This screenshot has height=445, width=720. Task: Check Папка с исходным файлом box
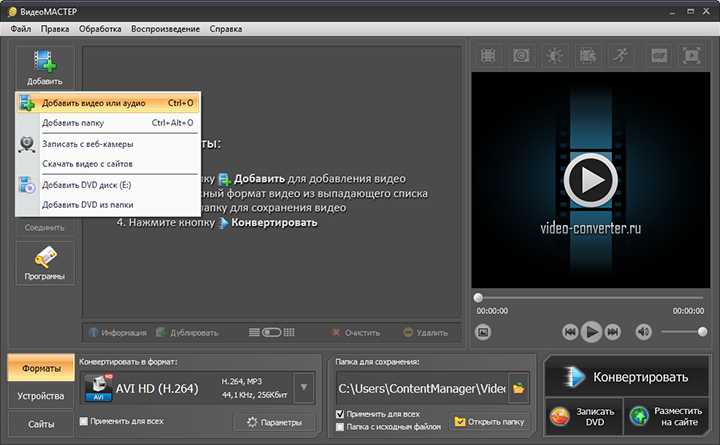pos(340,427)
